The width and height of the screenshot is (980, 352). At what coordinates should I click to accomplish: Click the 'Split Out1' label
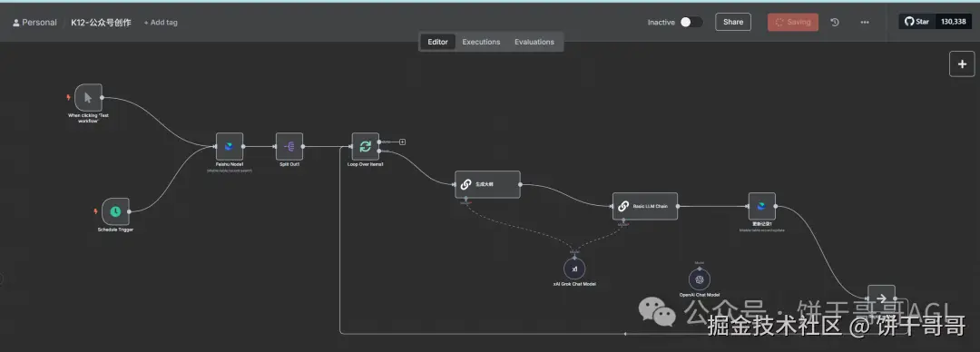point(289,164)
